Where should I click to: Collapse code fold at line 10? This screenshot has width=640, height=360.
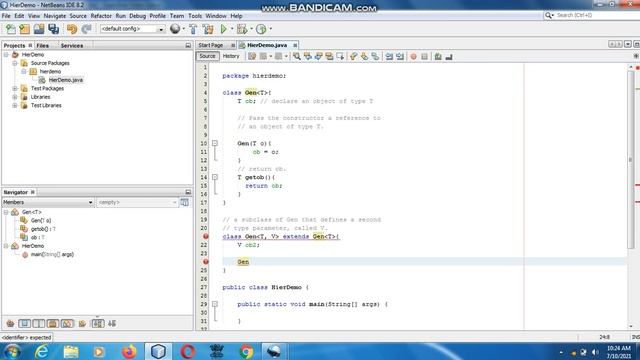coord(215,143)
